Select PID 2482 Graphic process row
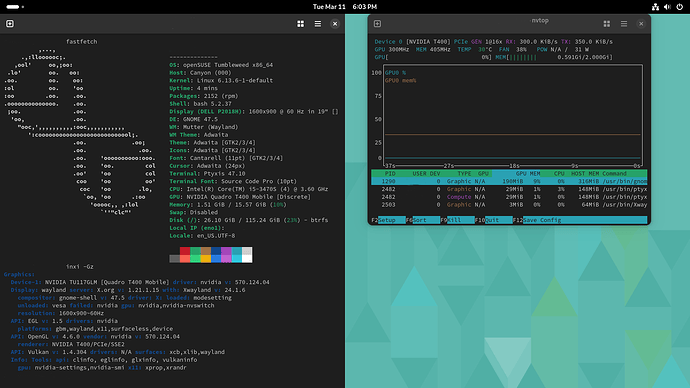Screen dimensions: 690x388 (x=509, y=189)
